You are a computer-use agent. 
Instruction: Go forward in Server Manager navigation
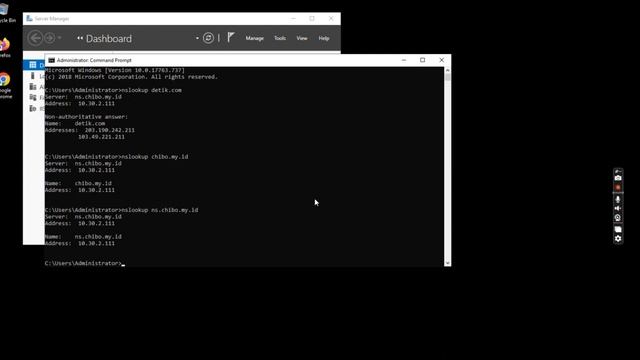pyautogui.click(x=49, y=38)
